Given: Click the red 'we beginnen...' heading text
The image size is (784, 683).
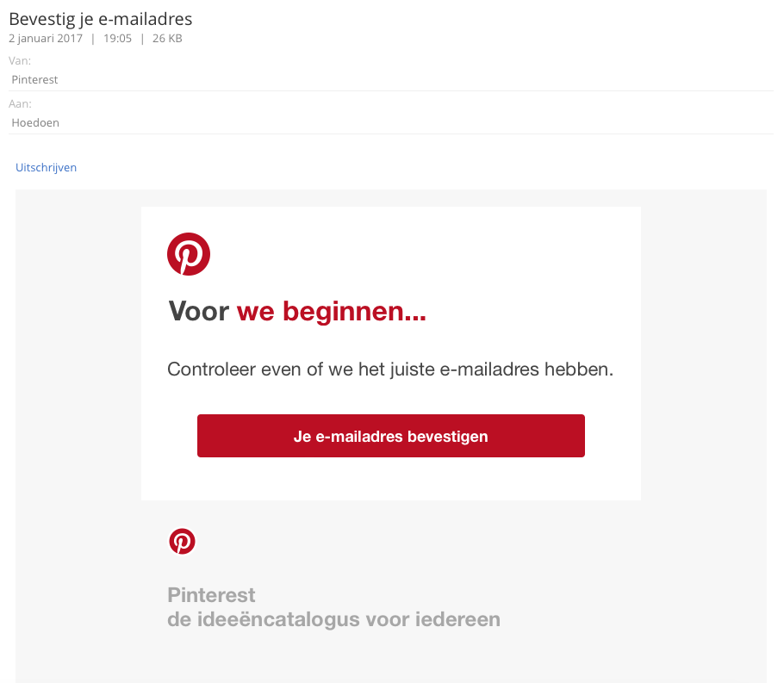Looking at the screenshot, I should 332,312.
